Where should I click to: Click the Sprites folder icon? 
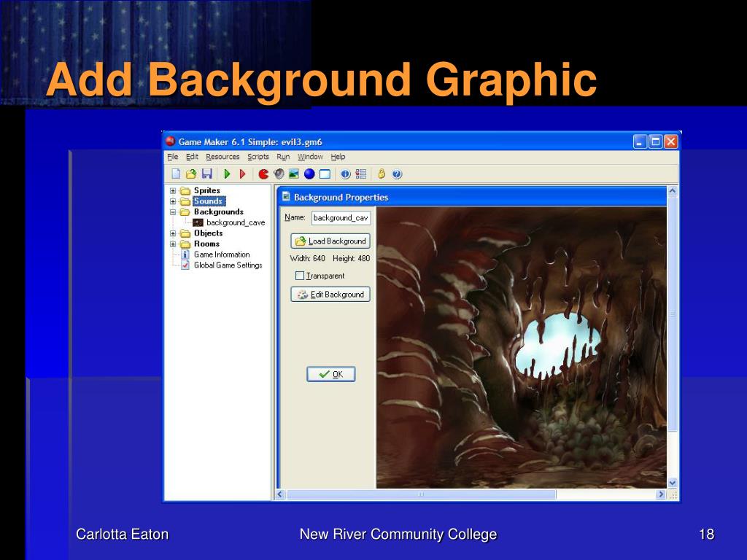(x=185, y=191)
